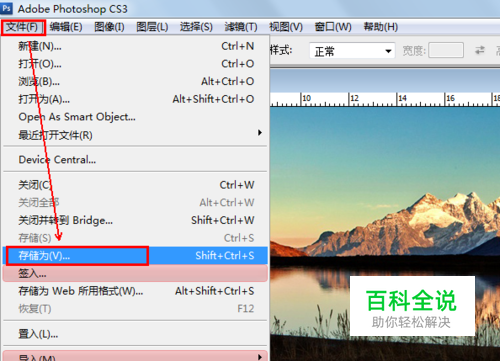The height and width of the screenshot is (361, 500).
Task: Choose 存储为 Web 所用格式(W)...
Action: pos(135,291)
